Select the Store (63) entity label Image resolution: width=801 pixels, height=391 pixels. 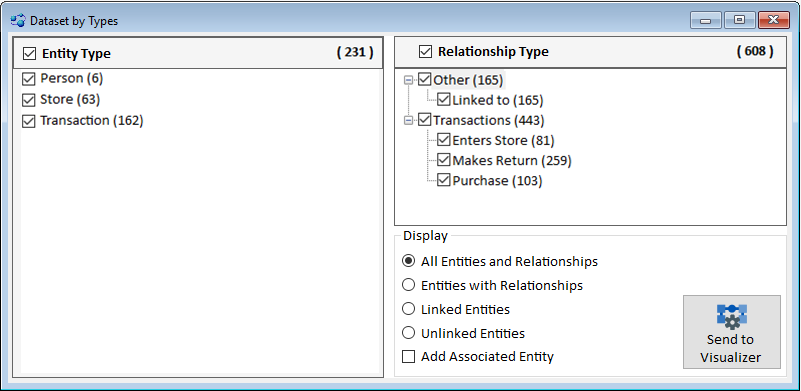pos(70,99)
